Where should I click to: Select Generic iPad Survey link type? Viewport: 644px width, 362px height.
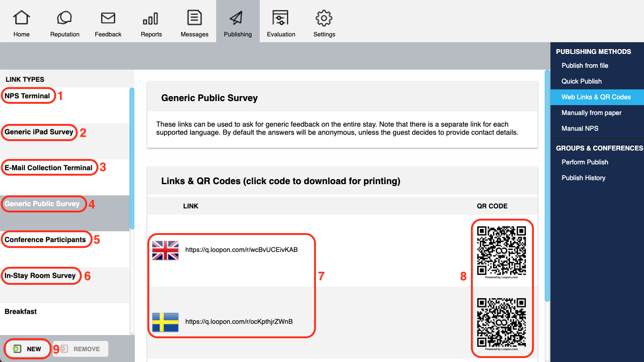pyautogui.click(x=65, y=141)
